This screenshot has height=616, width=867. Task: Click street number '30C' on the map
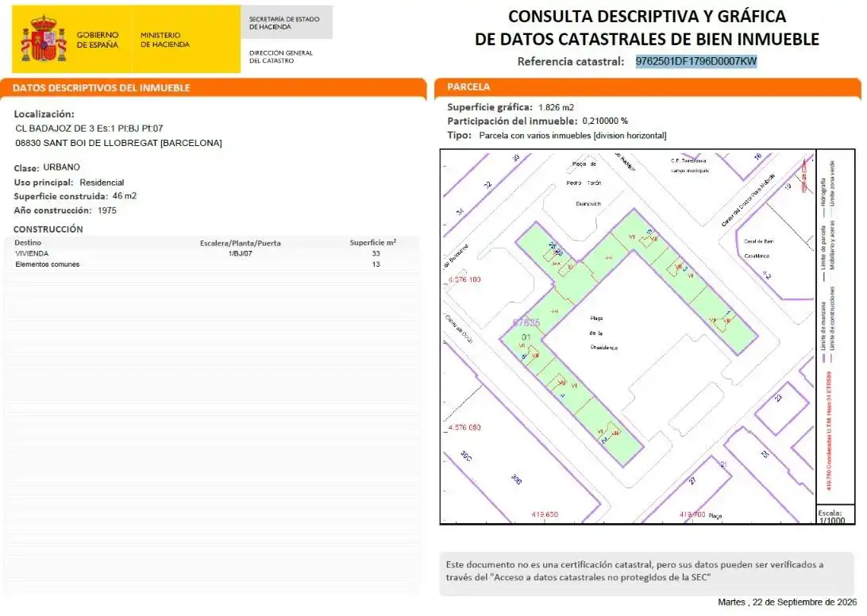(x=466, y=456)
